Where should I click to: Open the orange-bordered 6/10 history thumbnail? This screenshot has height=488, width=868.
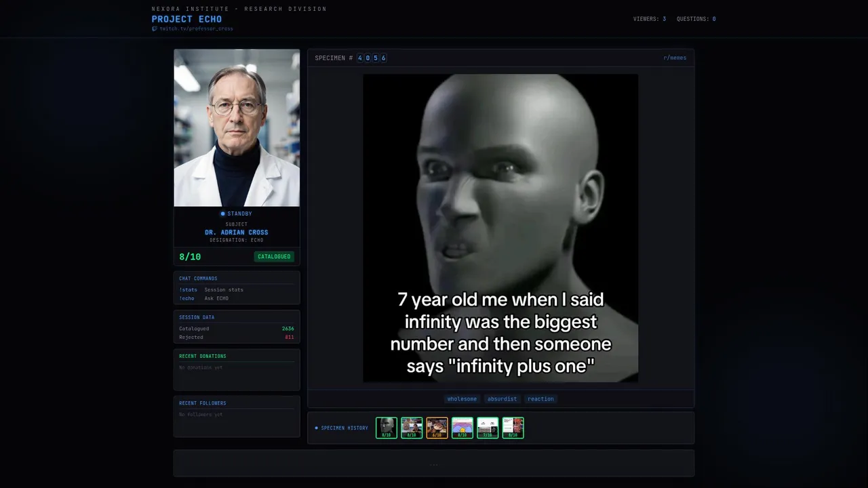(x=437, y=428)
